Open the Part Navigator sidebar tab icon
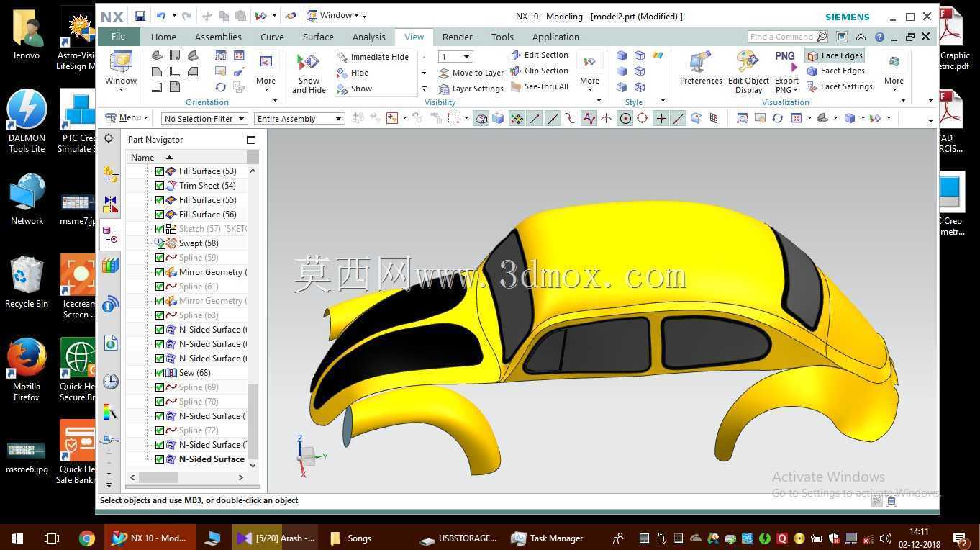Screen dimensions: 980x550 pyautogui.click(x=110, y=235)
